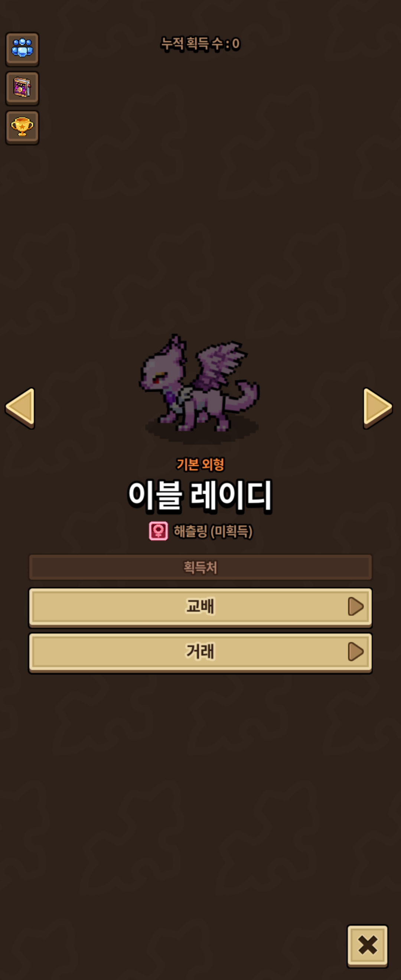The height and width of the screenshot is (980, 401).
Task: Tap the 해츨링 (미획득) status text
Action: (213, 532)
